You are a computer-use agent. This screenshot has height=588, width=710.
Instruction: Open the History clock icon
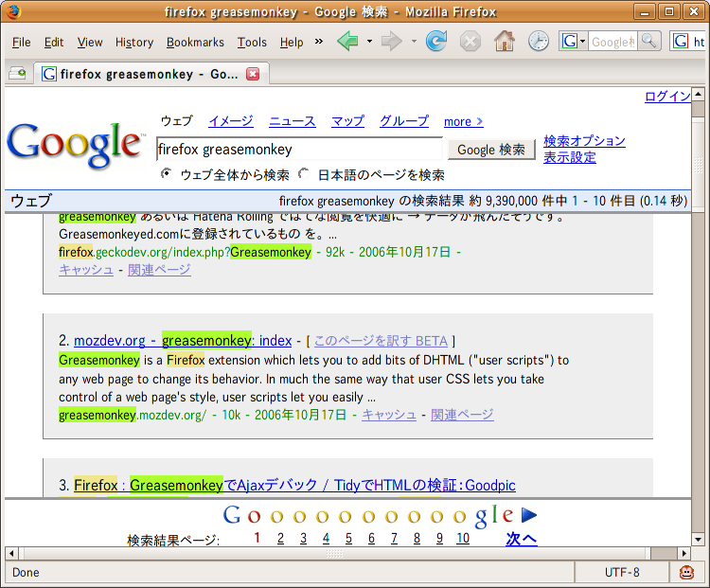point(539,42)
